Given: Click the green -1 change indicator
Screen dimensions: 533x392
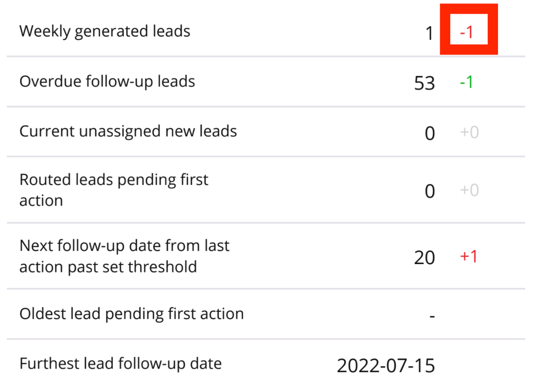Looking at the screenshot, I should point(466,83).
